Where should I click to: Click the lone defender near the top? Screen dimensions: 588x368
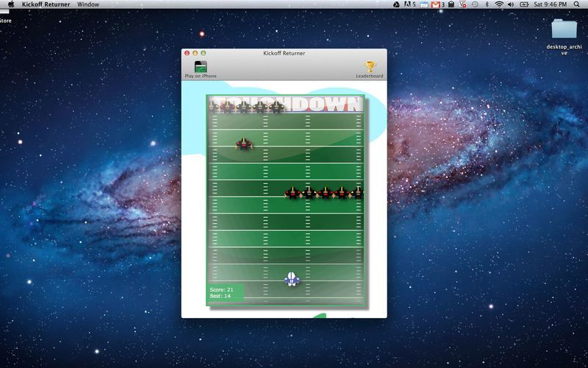[244, 144]
